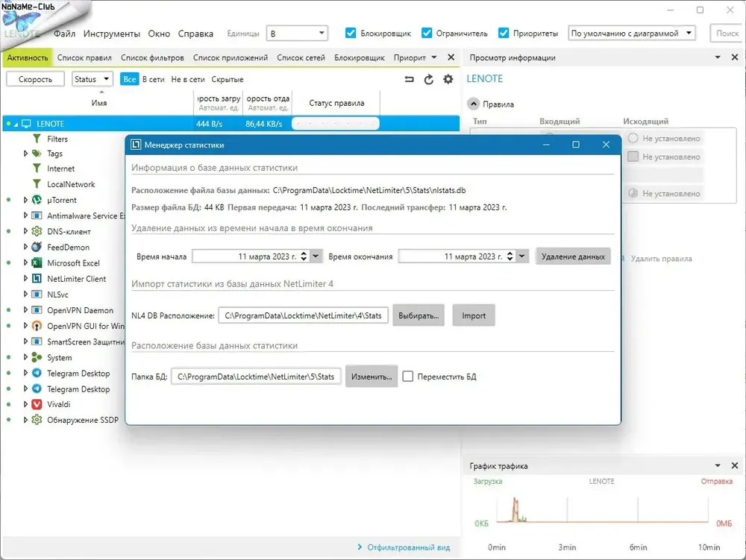Toggle the Блокировщик checkbox
Screen dimensions: 746x560
[x=351, y=33]
